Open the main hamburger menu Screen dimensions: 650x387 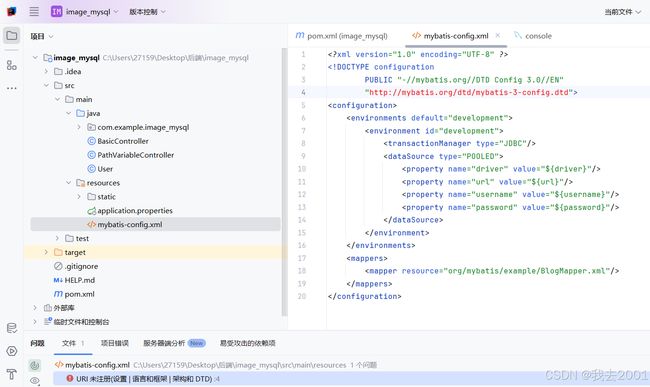[34, 12]
